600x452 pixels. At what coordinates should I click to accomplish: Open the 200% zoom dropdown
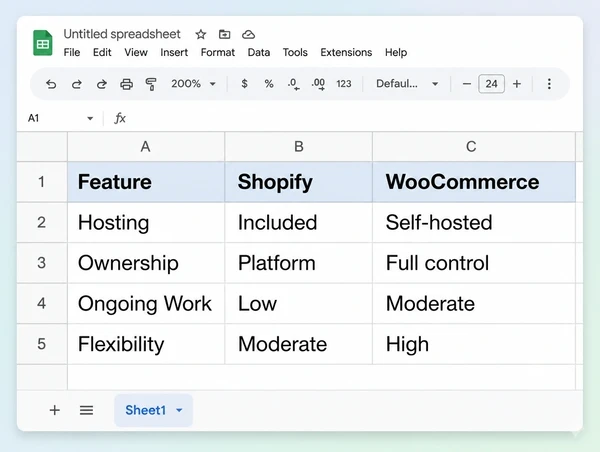click(193, 84)
